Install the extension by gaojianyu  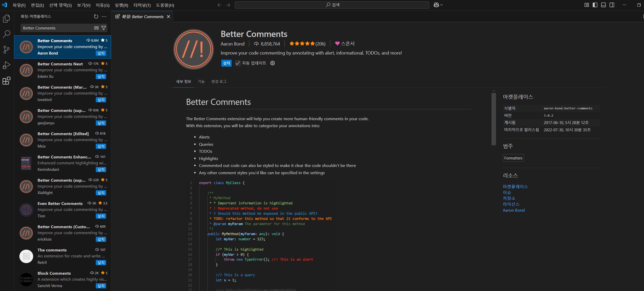point(101,123)
